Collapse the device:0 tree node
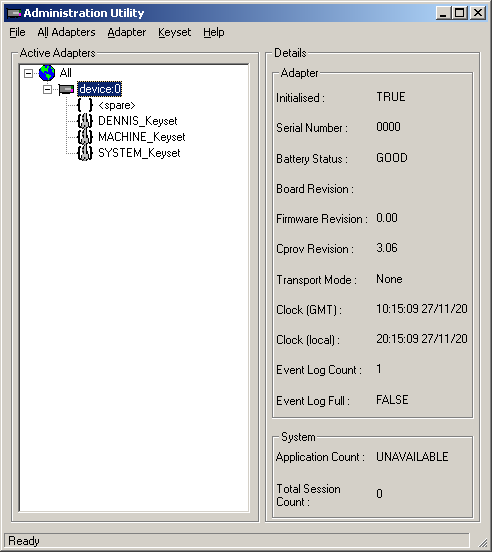Screen dimensions: 492x552 point(47,89)
